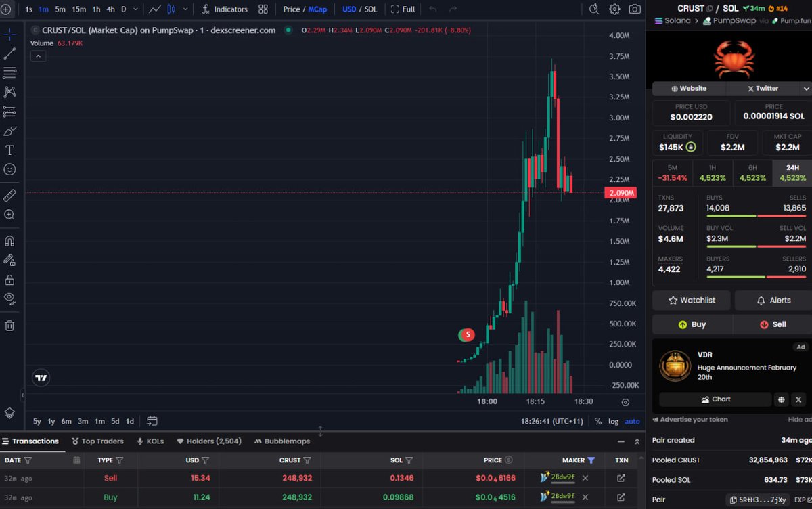The height and width of the screenshot is (509, 812).
Task: Open the USD column filter
Action: click(x=205, y=460)
